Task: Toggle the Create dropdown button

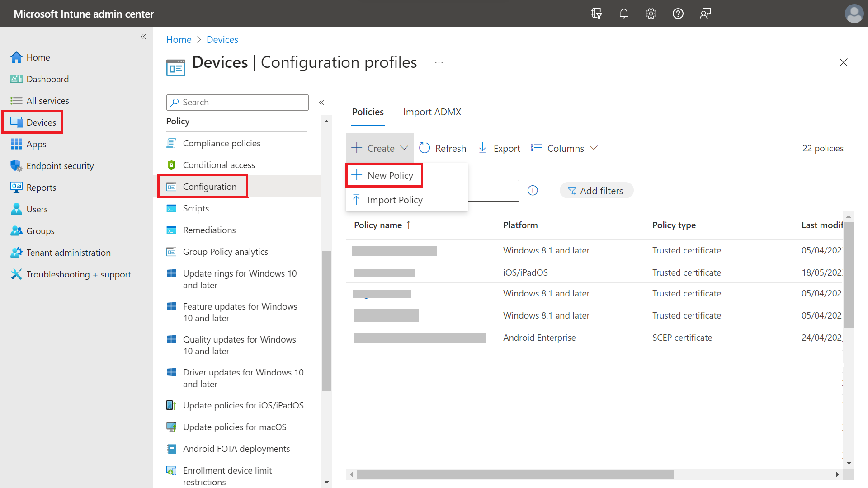Action: pyautogui.click(x=380, y=148)
